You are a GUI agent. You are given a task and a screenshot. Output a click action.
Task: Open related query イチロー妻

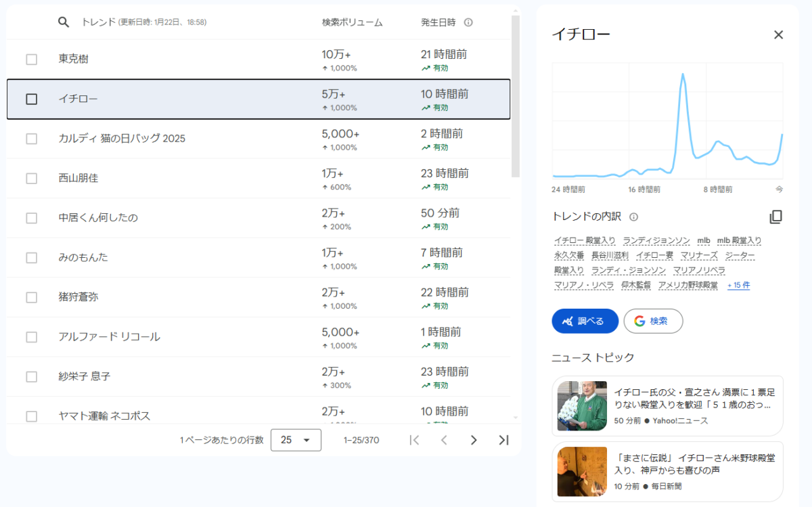point(654,255)
